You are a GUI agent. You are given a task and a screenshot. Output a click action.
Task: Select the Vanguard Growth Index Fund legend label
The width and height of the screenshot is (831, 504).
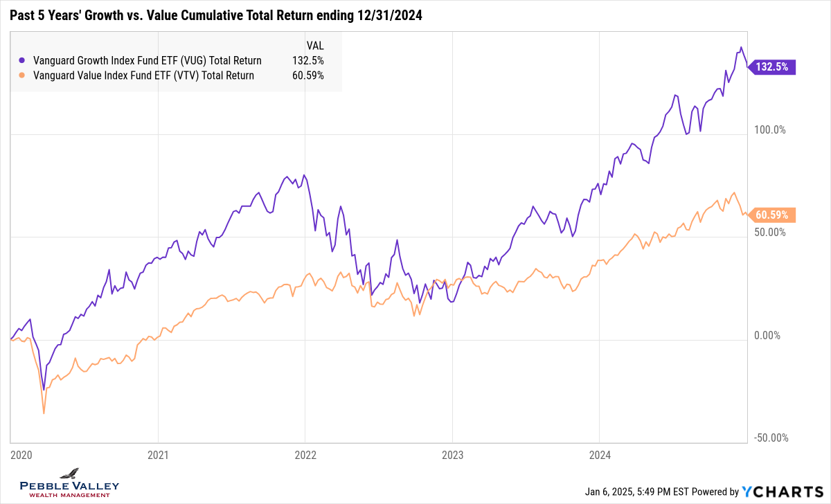coord(147,60)
